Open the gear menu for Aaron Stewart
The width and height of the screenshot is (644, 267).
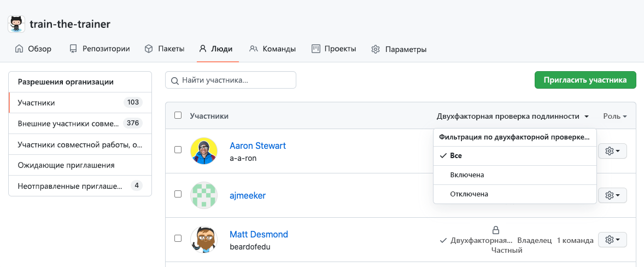[612, 151]
